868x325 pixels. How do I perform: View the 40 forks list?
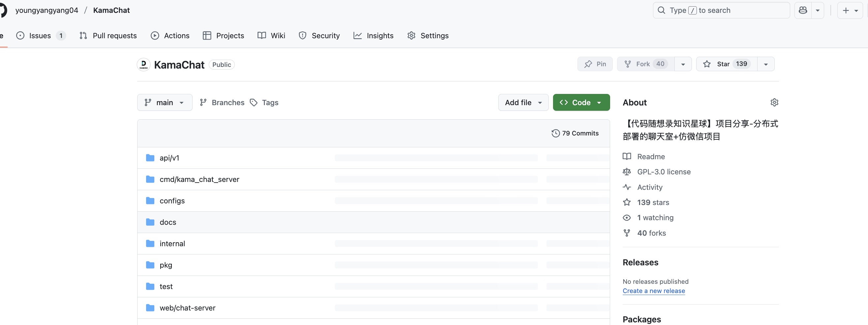pos(644,233)
